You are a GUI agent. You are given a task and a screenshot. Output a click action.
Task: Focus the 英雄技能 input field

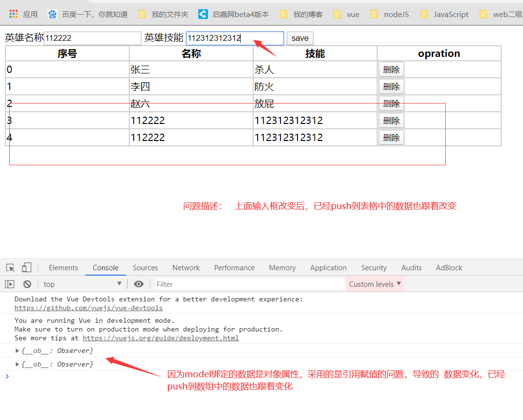(x=235, y=38)
